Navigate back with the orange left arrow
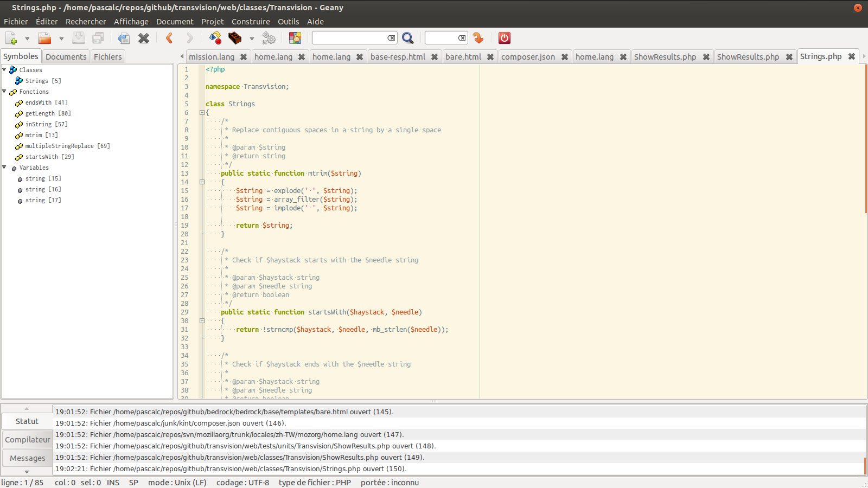Image resolution: width=868 pixels, height=488 pixels. (169, 38)
